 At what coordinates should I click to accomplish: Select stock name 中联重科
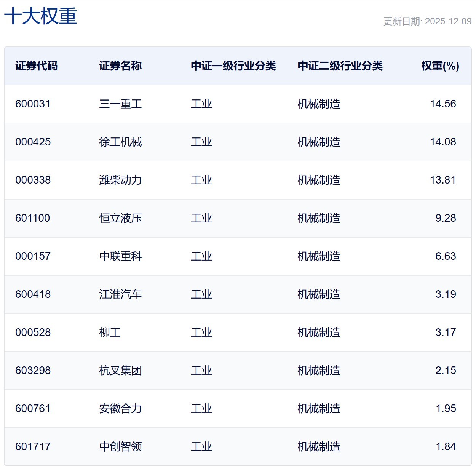[120, 256]
